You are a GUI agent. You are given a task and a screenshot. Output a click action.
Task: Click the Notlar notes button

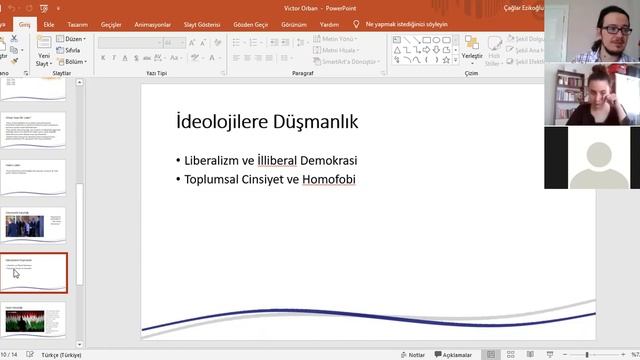point(413,355)
